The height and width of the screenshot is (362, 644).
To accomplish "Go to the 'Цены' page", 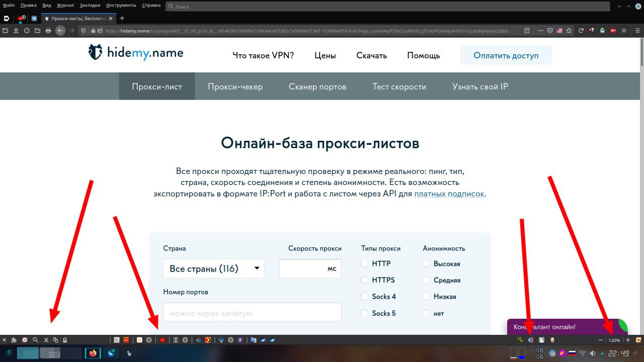I will click(x=325, y=55).
